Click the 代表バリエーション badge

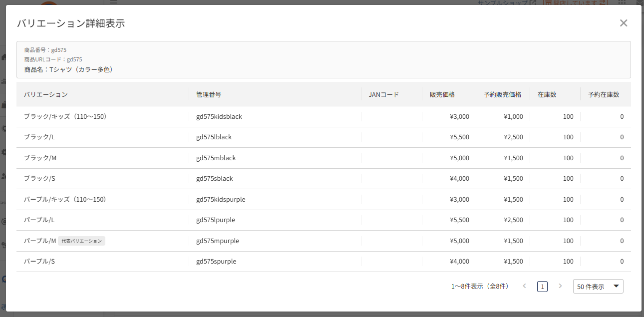82,241
